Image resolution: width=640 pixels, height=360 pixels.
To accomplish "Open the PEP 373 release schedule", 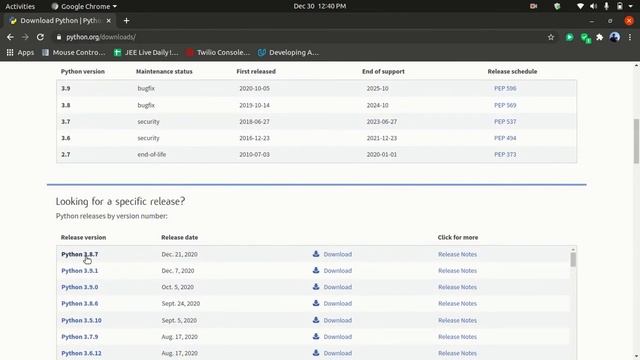I will click(505, 154).
